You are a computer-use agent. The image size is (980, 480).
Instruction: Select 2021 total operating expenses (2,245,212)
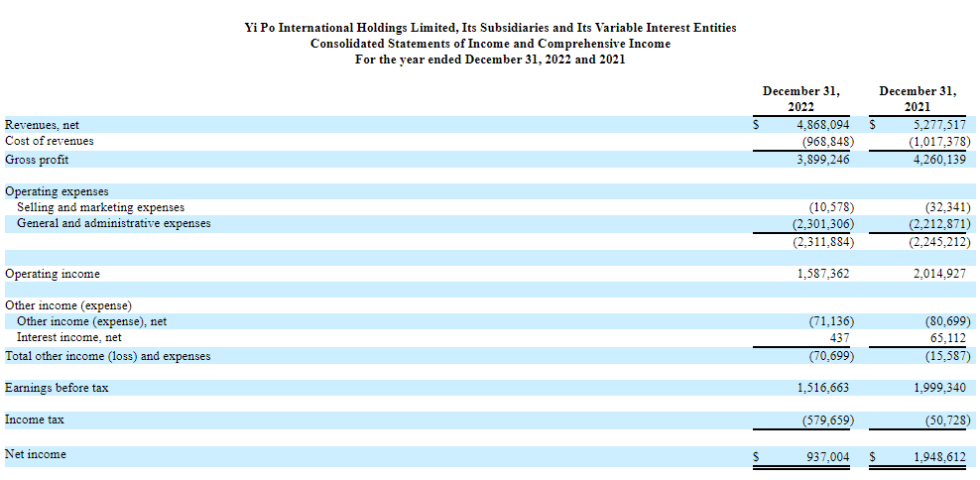(x=940, y=242)
